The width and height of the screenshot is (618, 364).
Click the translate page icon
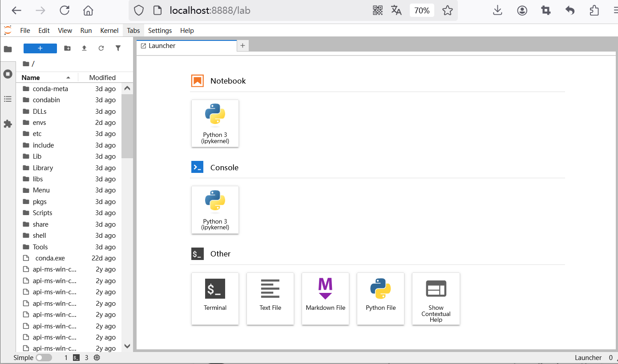[x=396, y=11]
